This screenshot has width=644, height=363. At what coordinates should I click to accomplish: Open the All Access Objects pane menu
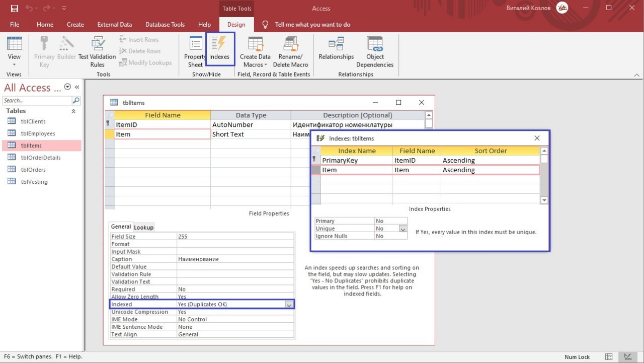[x=67, y=87]
